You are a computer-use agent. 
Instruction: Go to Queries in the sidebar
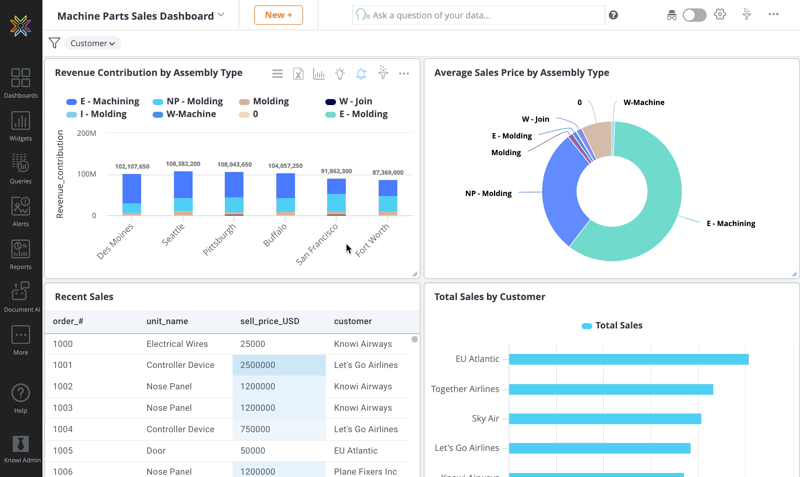(x=20, y=168)
